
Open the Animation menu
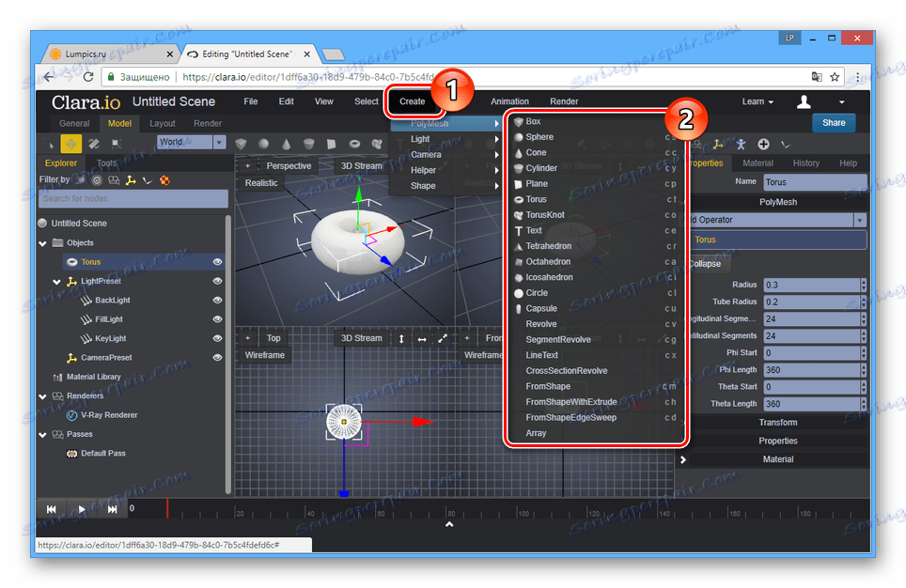point(509,101)
